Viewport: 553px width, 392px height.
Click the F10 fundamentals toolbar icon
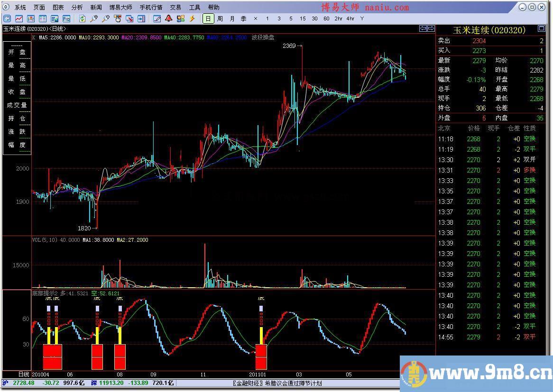click(66, 19)
